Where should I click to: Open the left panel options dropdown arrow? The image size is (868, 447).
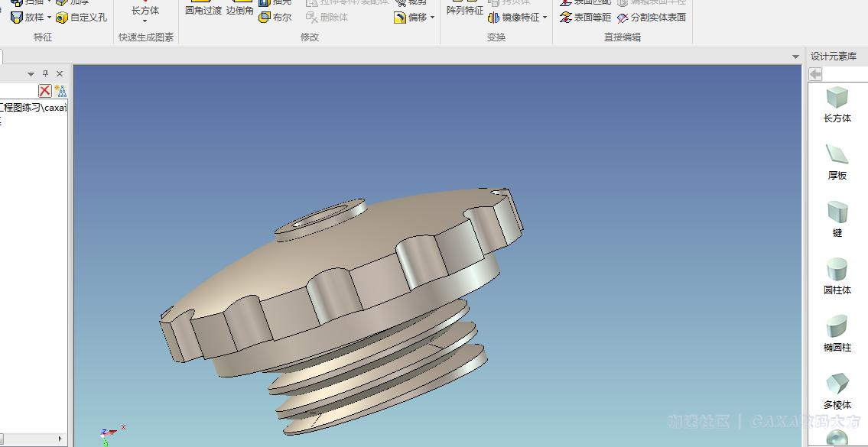pyautogui.click(x=31, y=73)
